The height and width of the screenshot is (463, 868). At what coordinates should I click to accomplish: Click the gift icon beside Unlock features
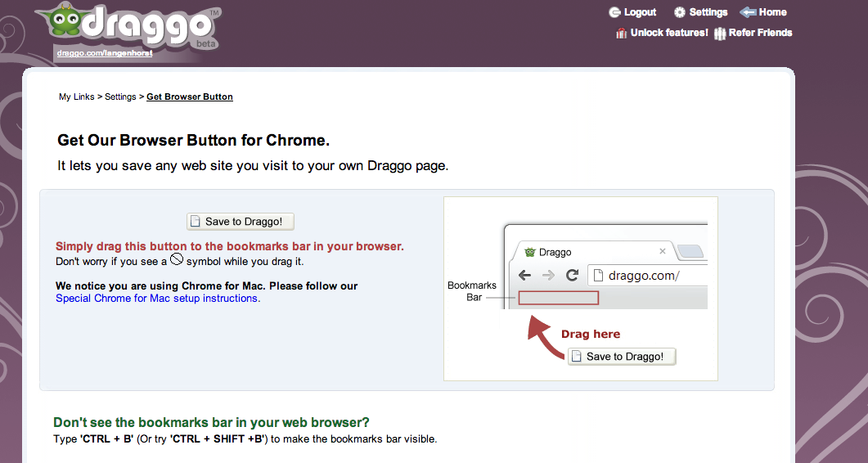(621, 34)
